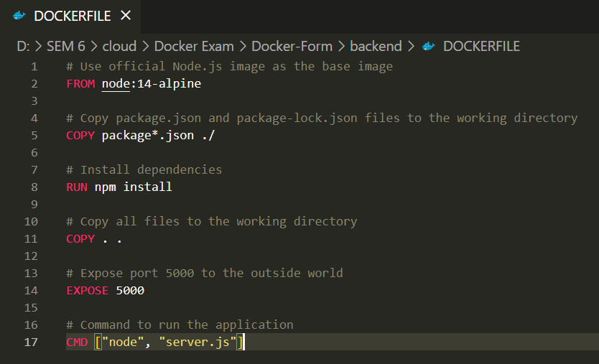Click the "server.js" string on line 17
This screenshot has width=599, height=364.
[x=198, y=342]
